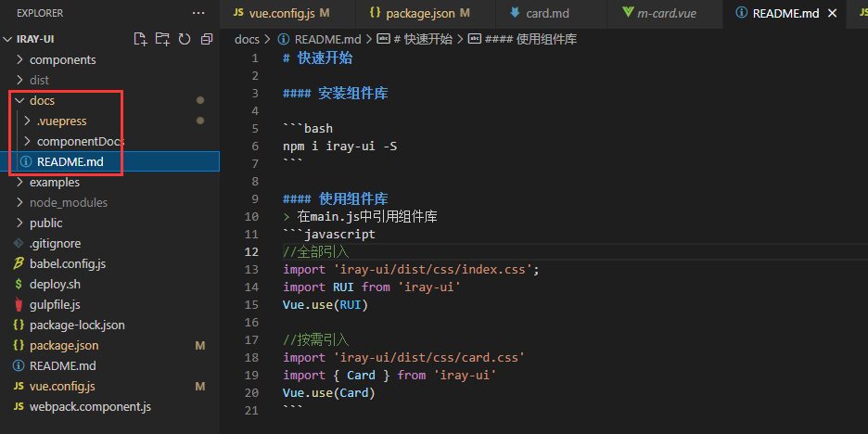The height and width of the screenshot is (434, 868).
Task: Collapse the docs folder
Action: coord(109,101)
